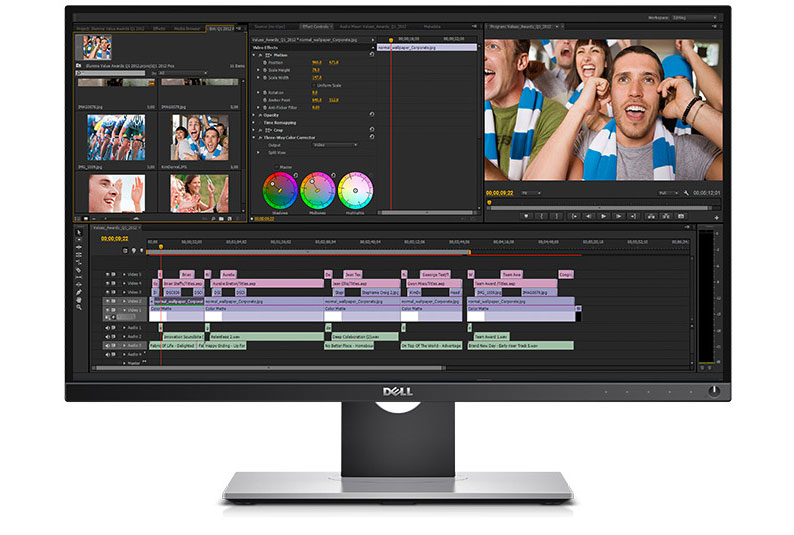Click the Shadows color wheel
This screenshot has width=794, height=535.
pos(280,191)
